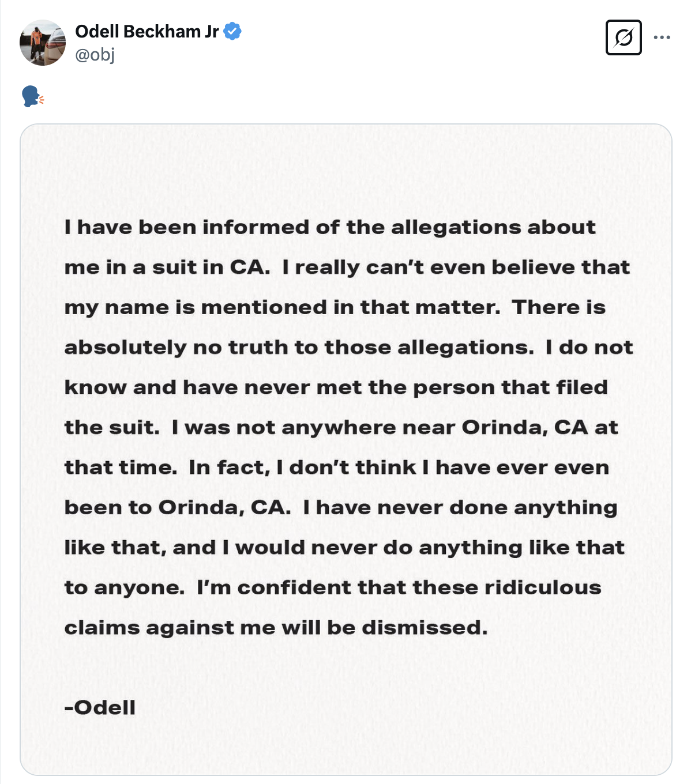Click the line starting "absolutely no truth"
This screenshot has width=691, height=784.
[349, 347]
